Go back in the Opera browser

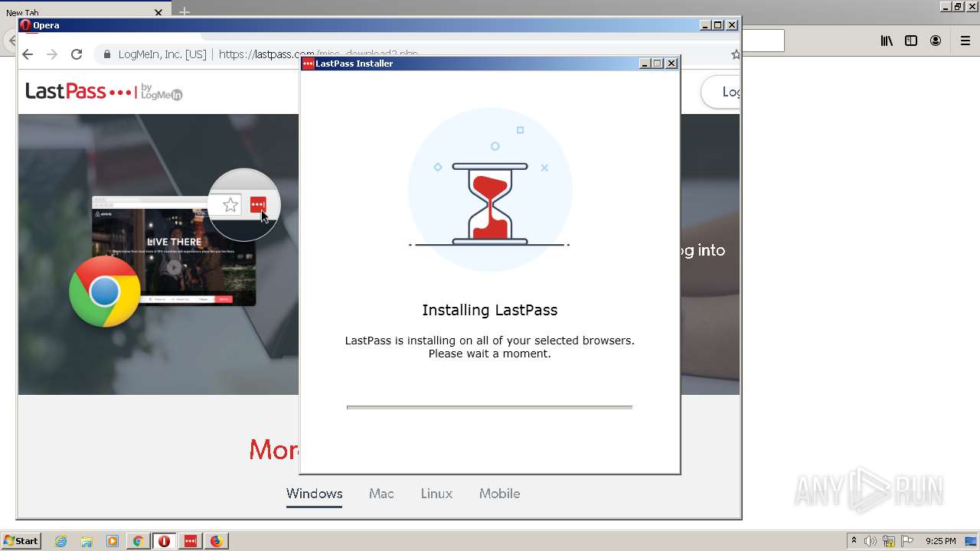tap(28, 54)
